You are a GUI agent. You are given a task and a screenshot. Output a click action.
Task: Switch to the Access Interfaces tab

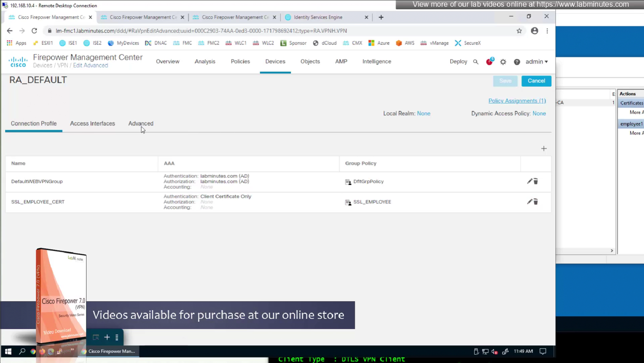[x=92, y=123]
